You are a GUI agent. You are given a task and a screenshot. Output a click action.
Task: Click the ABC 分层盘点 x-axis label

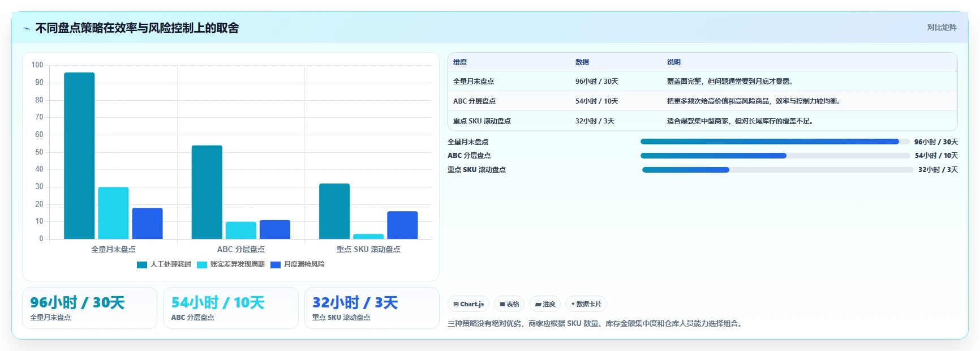(x=241, y=249)
